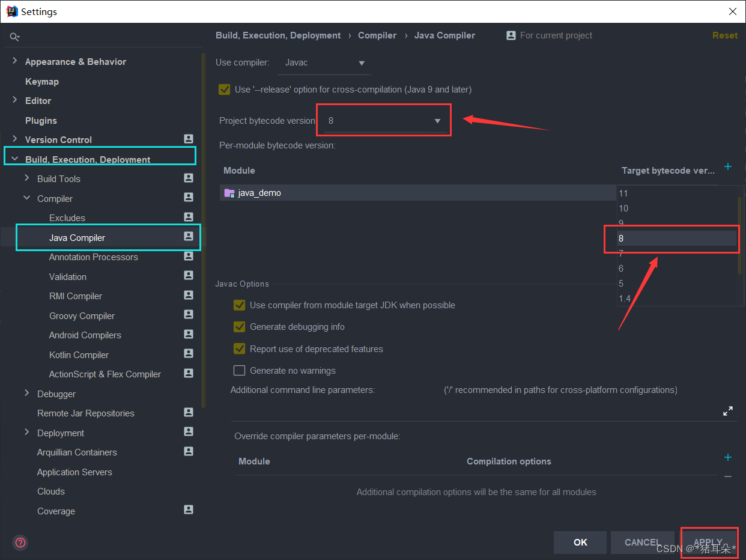
Task: Open Project bytecode version dropdown
Action: [385, 121]
